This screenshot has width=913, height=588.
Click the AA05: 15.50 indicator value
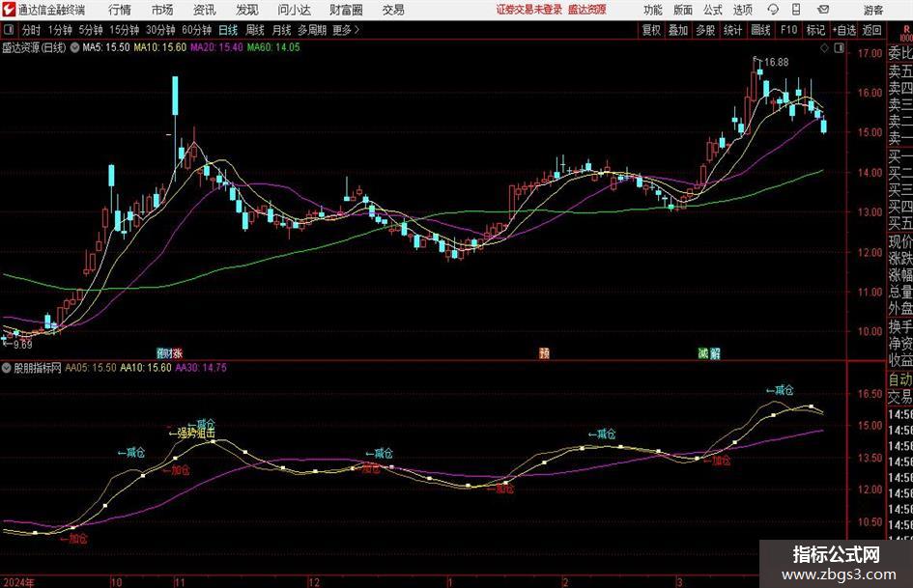coord(90,368)
